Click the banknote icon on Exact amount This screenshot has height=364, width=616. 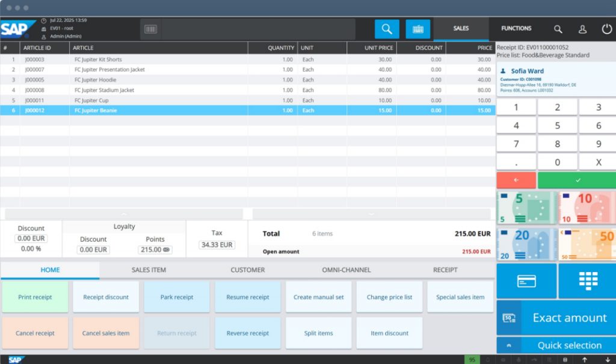(509, 318)
